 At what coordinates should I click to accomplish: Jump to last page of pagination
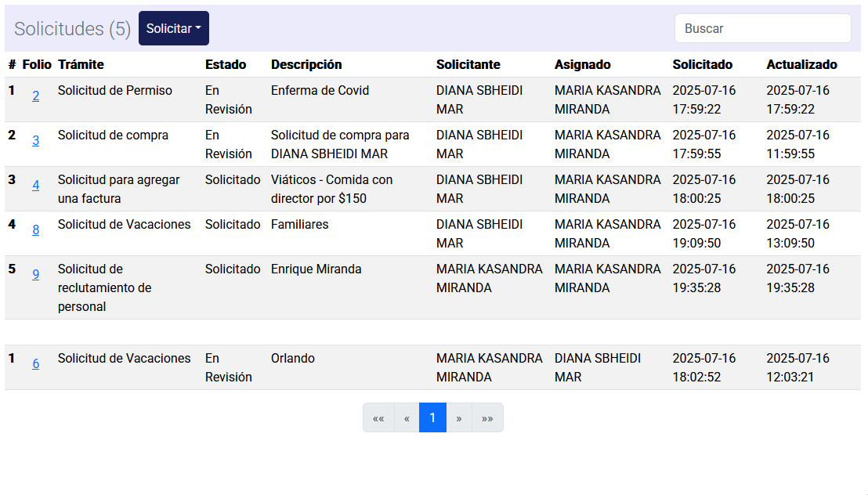(487, 418)
